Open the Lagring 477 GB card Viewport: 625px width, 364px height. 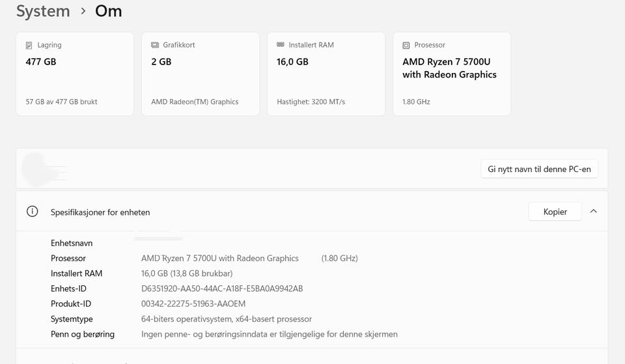tap(75, 74)
